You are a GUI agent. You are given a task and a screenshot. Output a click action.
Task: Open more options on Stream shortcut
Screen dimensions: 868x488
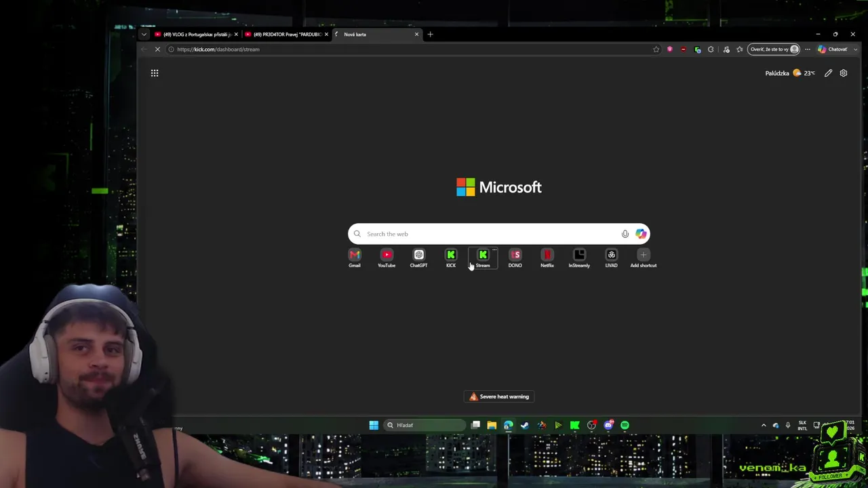(x=494, y=250)
